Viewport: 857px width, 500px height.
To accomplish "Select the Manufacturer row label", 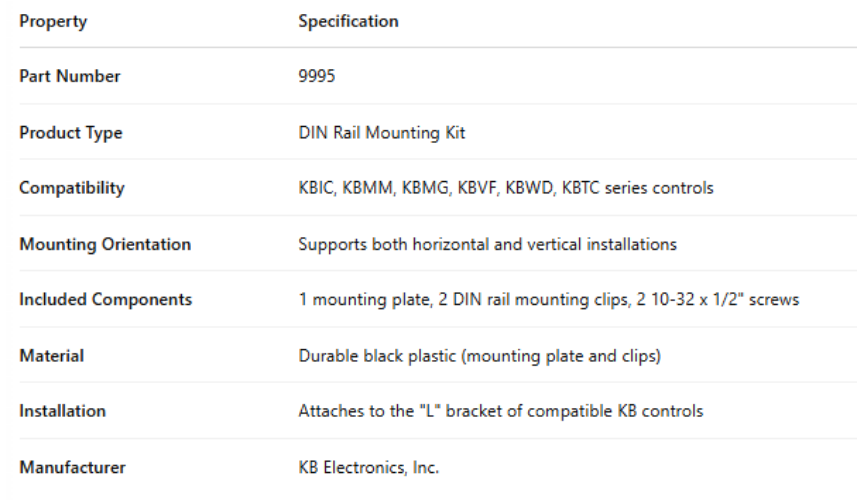I will tap(71, 465).
